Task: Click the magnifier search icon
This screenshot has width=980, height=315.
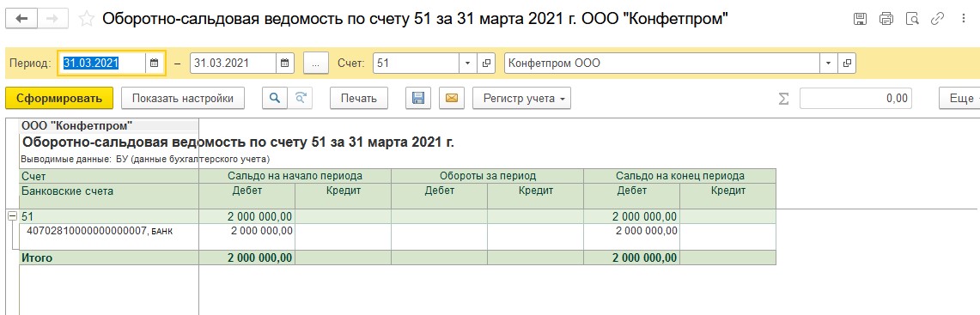Action: click(274, 98)
